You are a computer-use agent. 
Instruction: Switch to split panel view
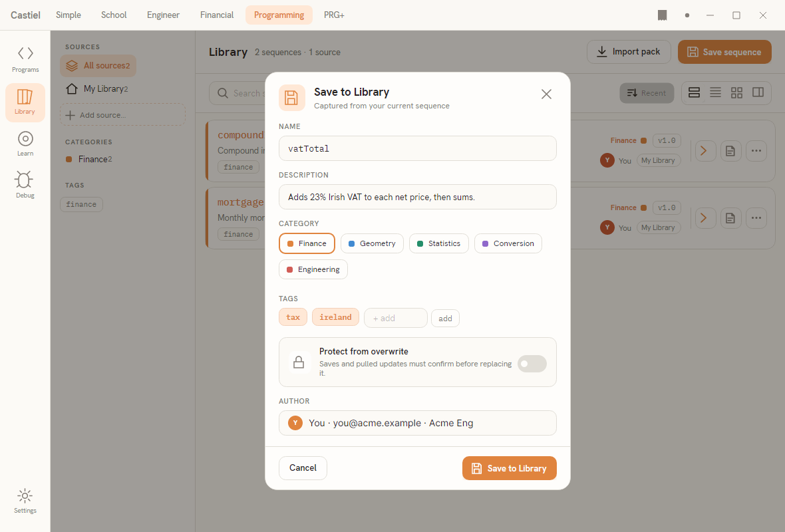758,92
